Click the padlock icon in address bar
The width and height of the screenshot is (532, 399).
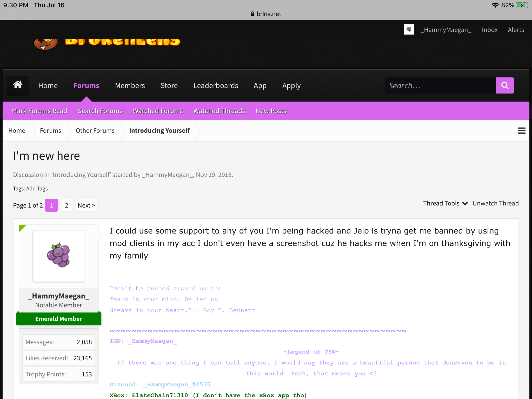click(x=252, y=14)
